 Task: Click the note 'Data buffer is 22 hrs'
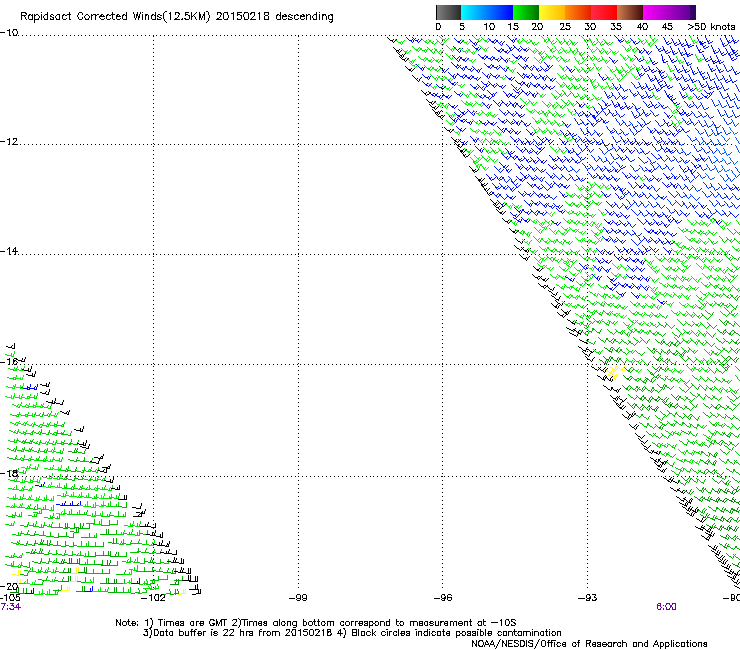pyautogui.click(x=198, y=633)
